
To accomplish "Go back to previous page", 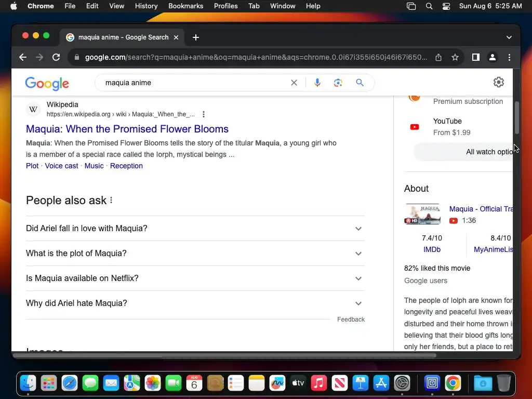I will click(23, 57).
